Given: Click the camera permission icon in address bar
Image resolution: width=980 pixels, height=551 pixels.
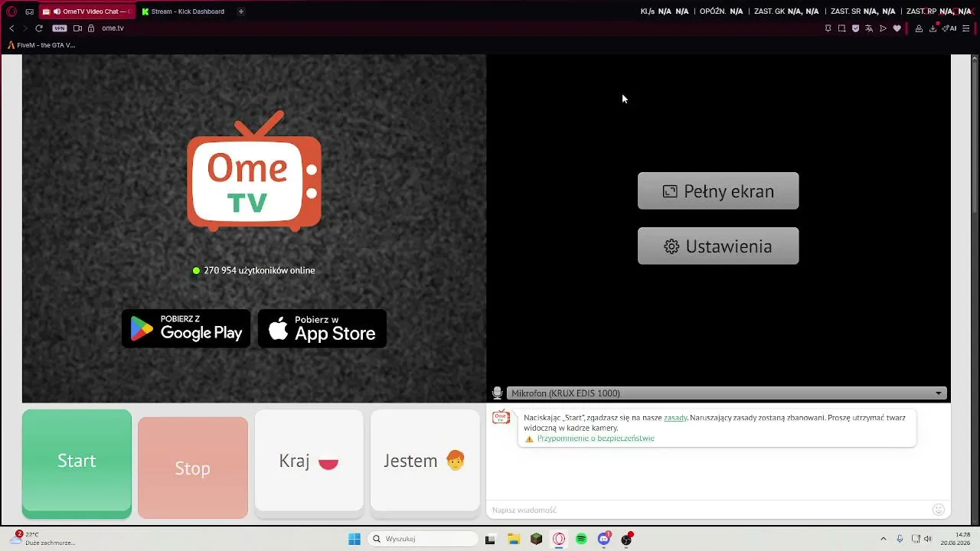Looking at the screenshot, I should tap(77, 28).
